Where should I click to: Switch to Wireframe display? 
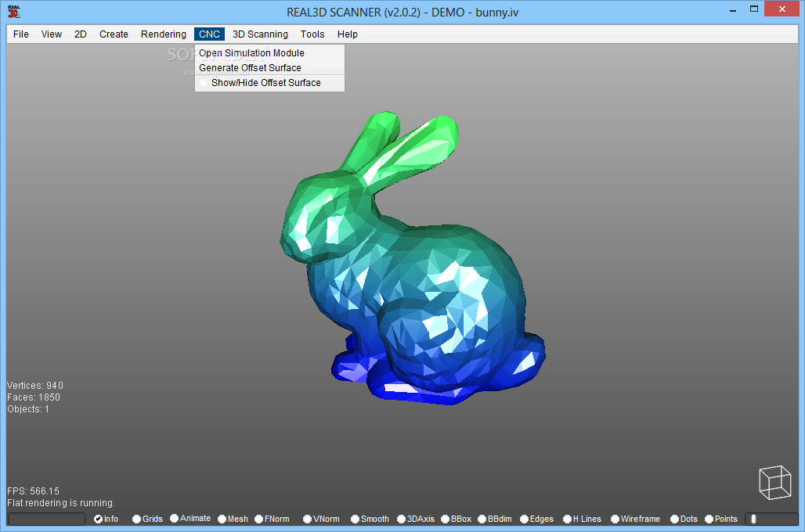click(x=636, y=519)
